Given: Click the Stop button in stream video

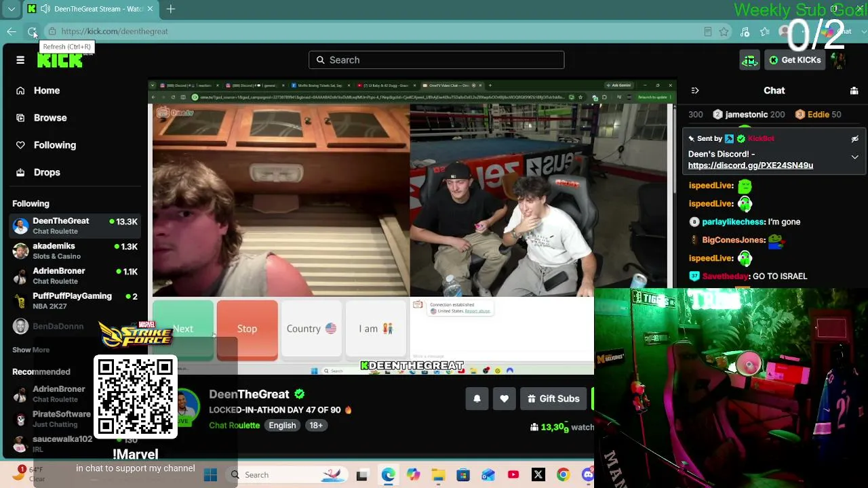Looking at the screenshot, I should [247, 329].
